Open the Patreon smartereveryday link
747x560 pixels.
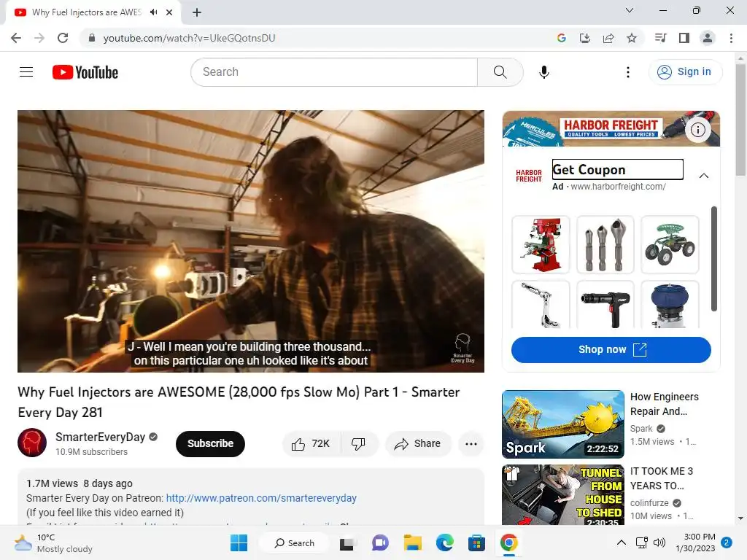click(x=261, y=498)
